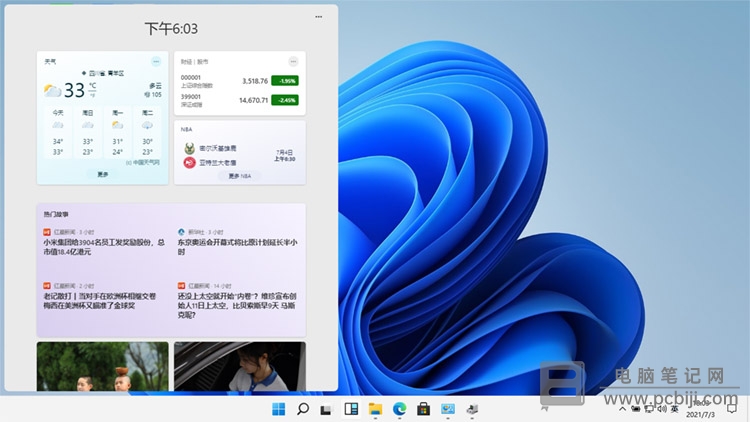This screenshot has width=750, height=422.
Task: Select the 周二 forecast column
Action: click(147, 133)
